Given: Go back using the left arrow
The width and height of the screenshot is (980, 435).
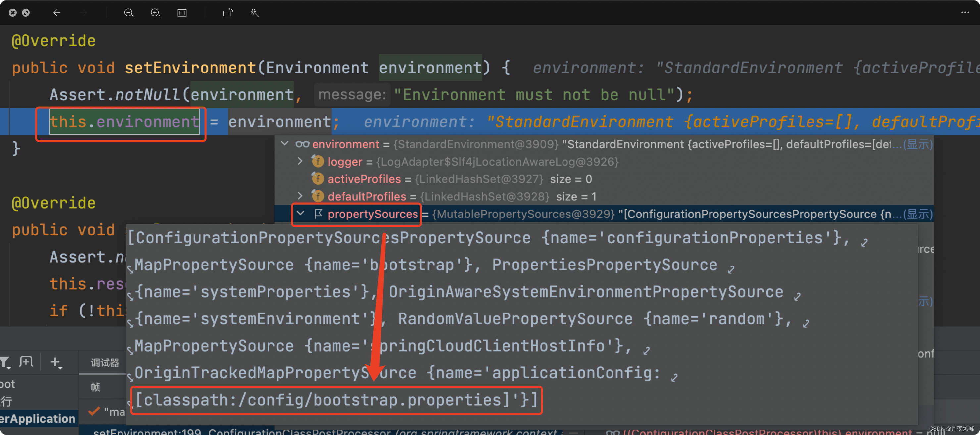Looking at the screenshot, I should 57,13.
